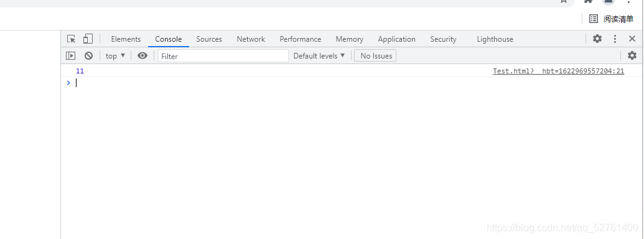Open the DevTools three-dot customize menu
This screenshot has width=644, height=239.
[615, 39]
